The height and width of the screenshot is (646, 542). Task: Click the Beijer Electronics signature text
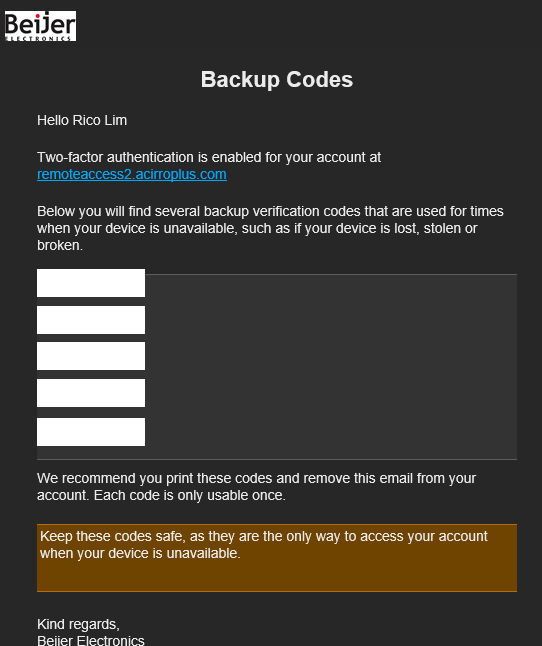click(x=91, y=640)
